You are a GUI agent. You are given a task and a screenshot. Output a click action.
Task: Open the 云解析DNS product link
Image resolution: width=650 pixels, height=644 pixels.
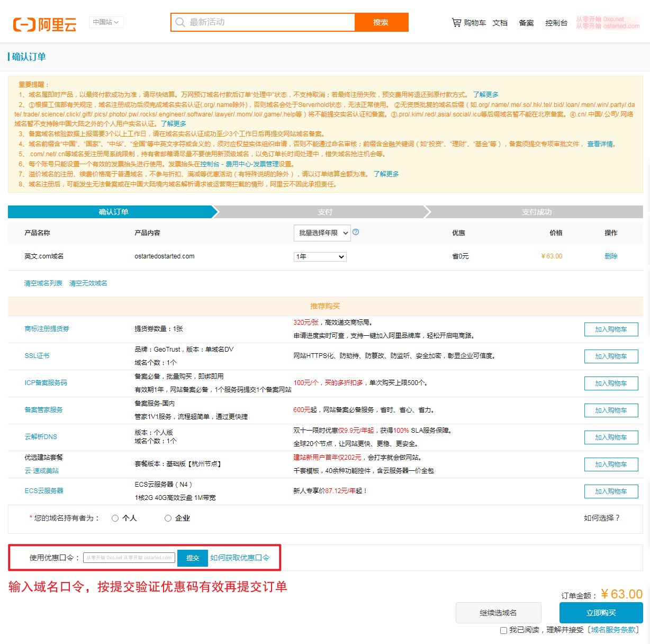pyautogui.click(x=41, y=437)
